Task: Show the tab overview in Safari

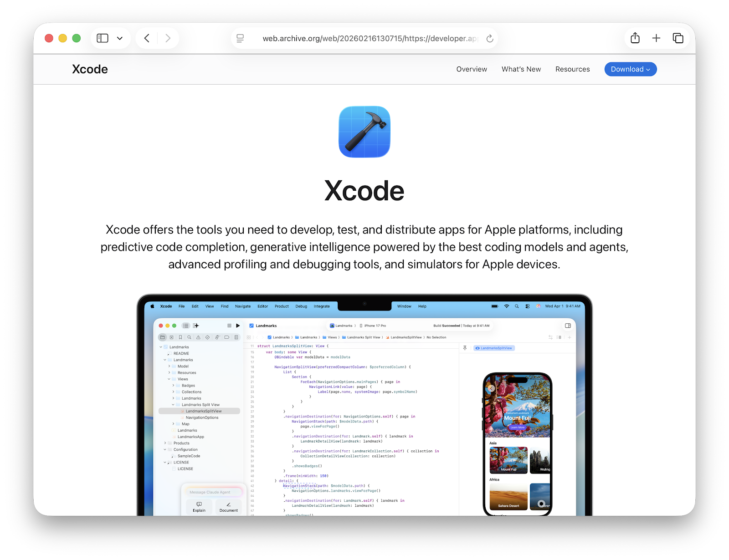Action: point(678,38)
